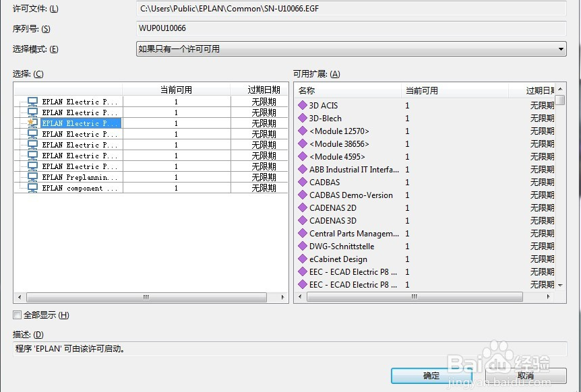Click the diamond icon beside 3D ACIS

pyautogui.click(x=303, y=105)
